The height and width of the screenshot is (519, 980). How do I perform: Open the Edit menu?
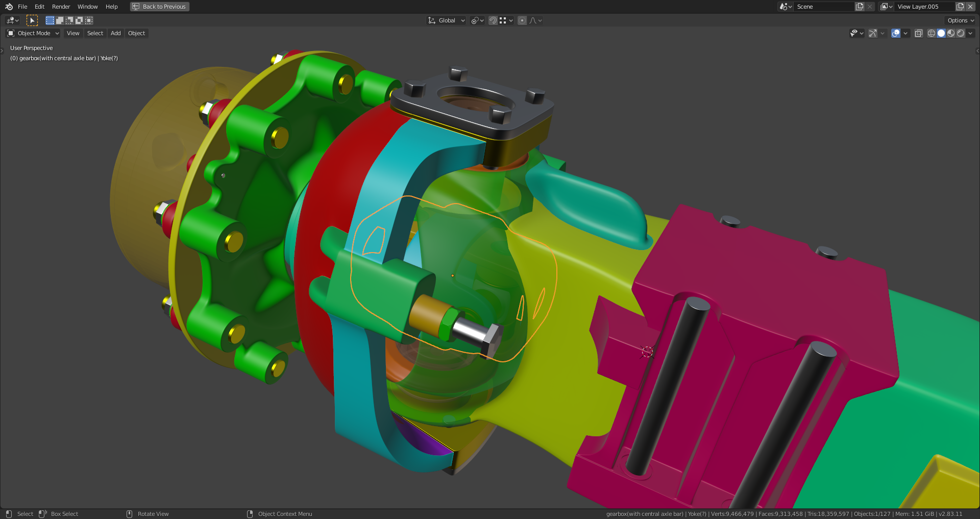coord(39,7)
